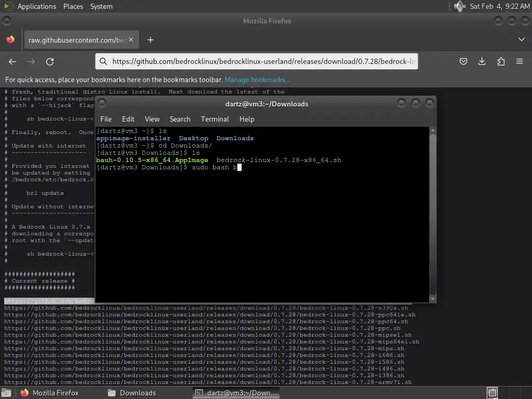
Task: Click the Sat Feb 4 clock
Action: coord(500,6)
